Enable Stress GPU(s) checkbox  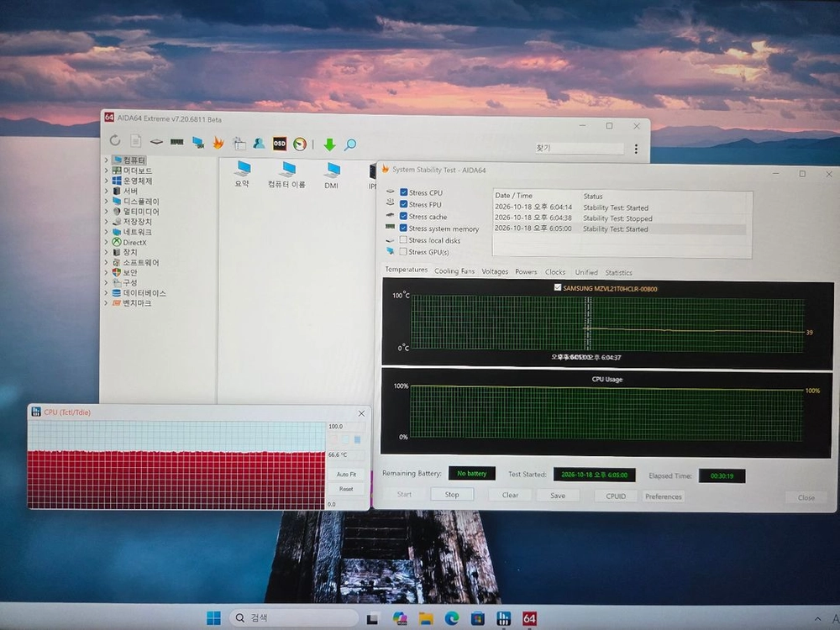click(x=403, y=251)
